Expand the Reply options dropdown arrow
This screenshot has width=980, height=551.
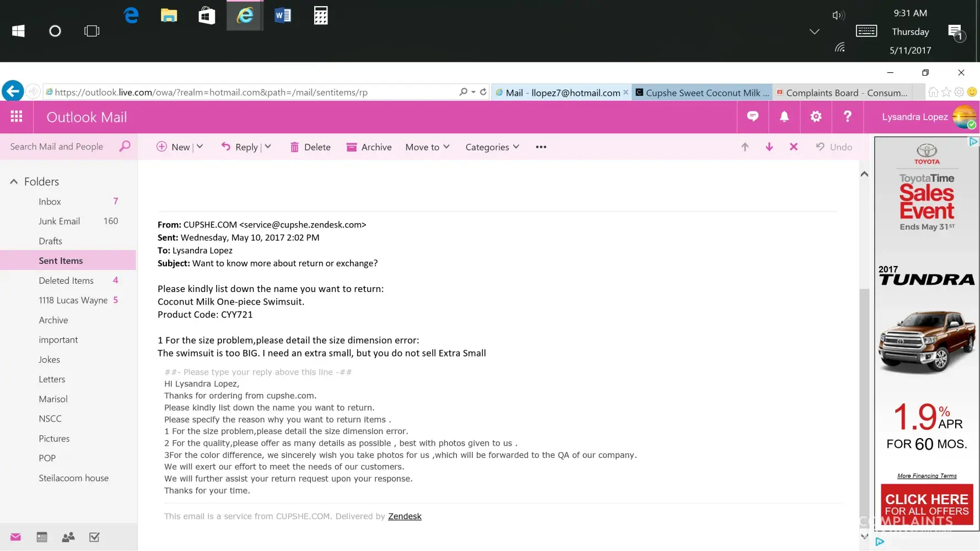(x=268, y=147)
